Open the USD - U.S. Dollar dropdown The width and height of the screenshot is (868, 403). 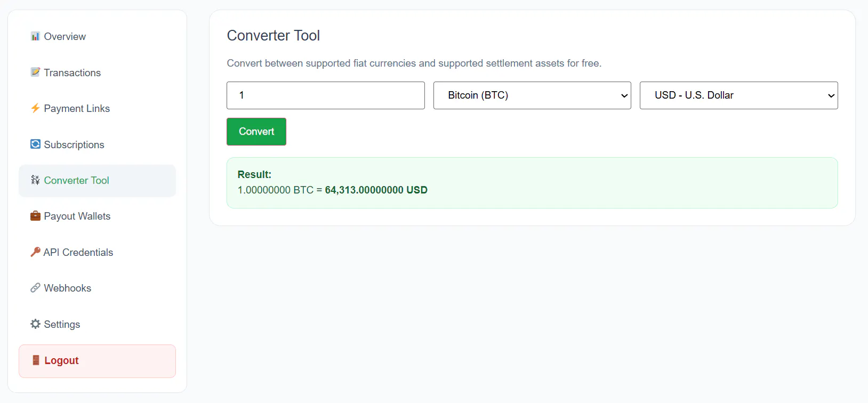point(738,95)
